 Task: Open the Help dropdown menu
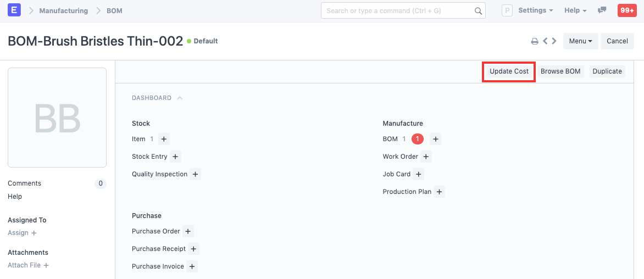575,10
